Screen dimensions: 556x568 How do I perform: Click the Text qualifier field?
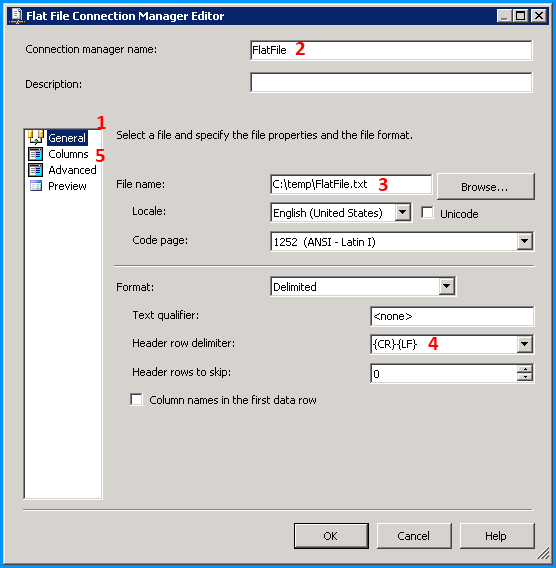point(452,316)
